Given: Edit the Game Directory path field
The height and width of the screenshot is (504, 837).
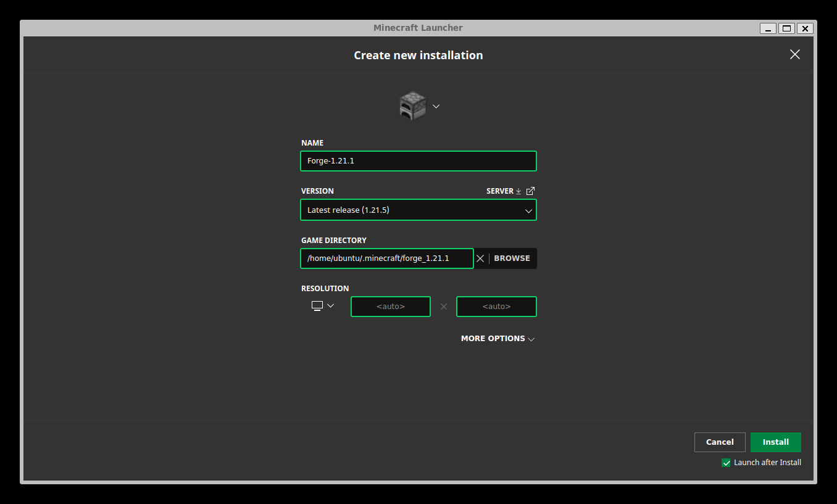Looking at the screenshot, I should [387, 258].
